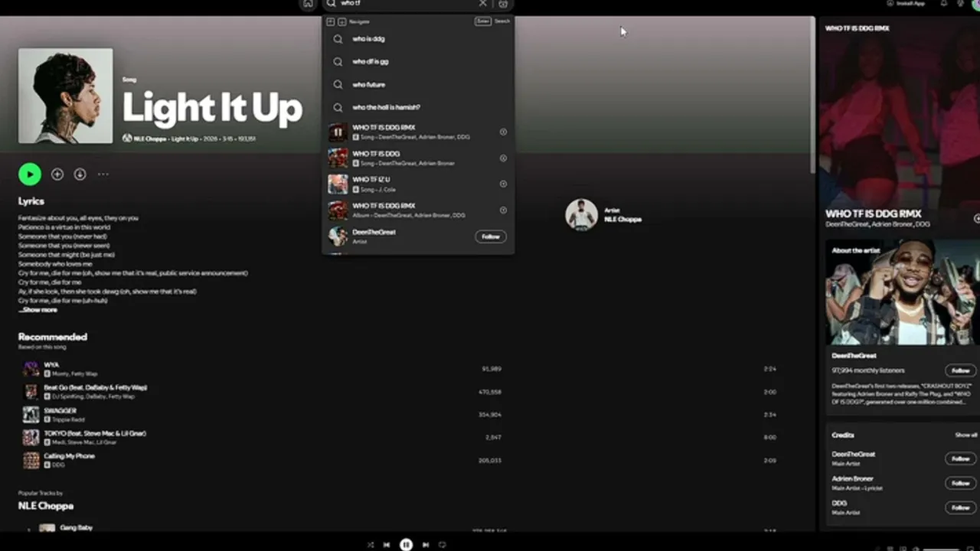Add WHO TF IS DDG song to library
The image size is (980, 551).
pos(503,158)
